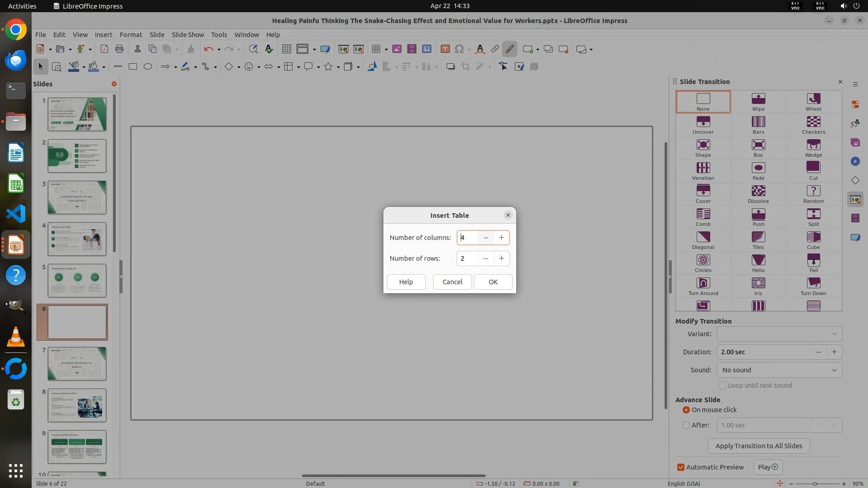Open the Sound dropdown list
The width and height of the screenshot is (868, 488).
point(779,370)
